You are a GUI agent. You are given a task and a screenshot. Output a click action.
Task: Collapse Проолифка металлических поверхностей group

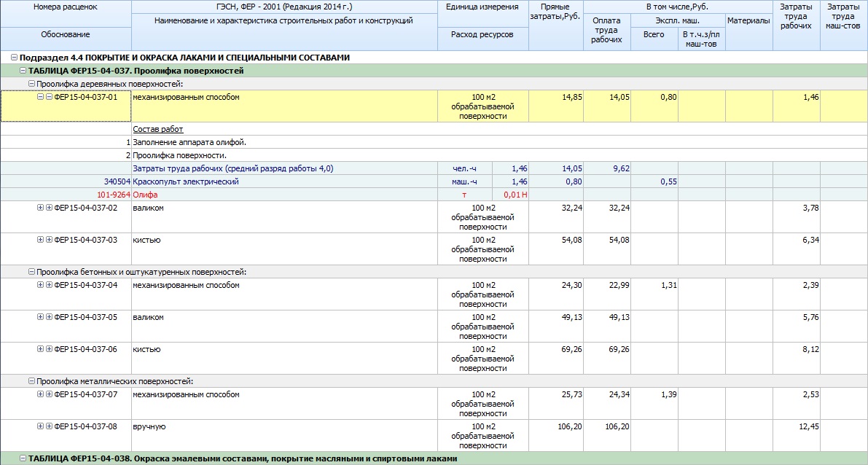click(x=31, y=382)
